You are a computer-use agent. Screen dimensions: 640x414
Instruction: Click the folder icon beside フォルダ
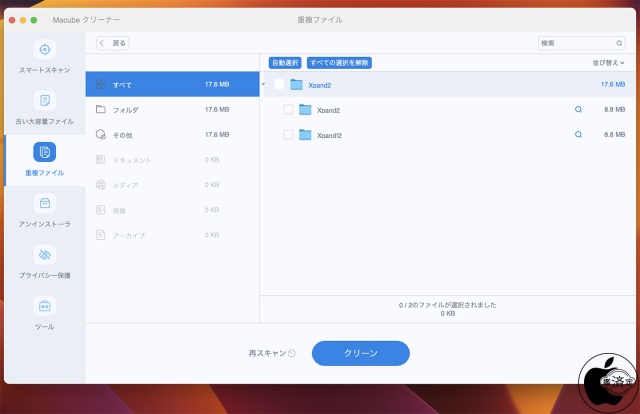[101, 109]
